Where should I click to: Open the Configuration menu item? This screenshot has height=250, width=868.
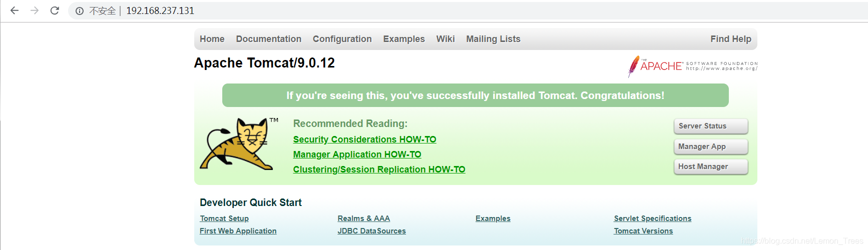click(x=342, y=39)
